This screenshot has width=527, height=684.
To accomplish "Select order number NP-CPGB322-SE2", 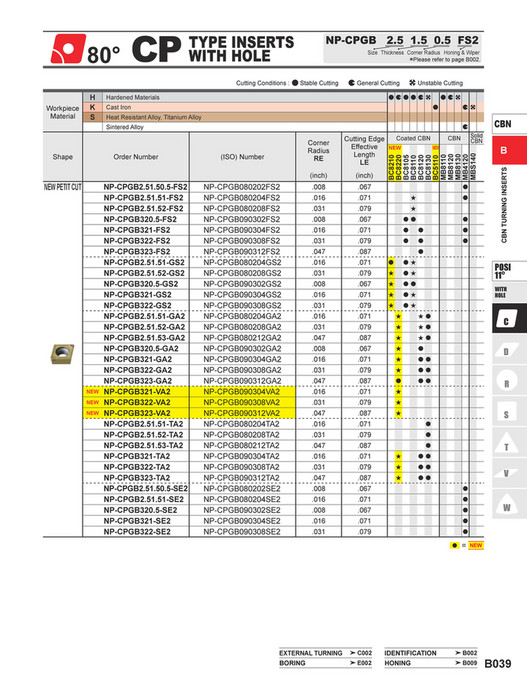I will (x=137, y=532).
